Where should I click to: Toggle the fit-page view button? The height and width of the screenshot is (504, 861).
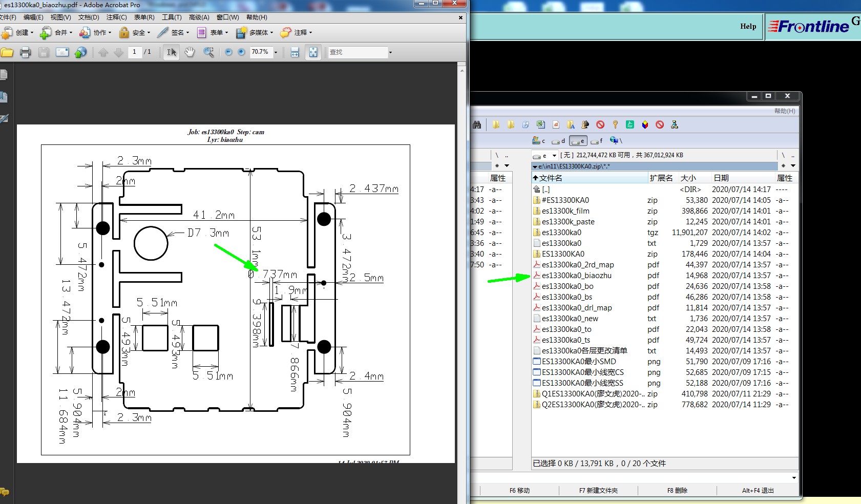point(313,52)
